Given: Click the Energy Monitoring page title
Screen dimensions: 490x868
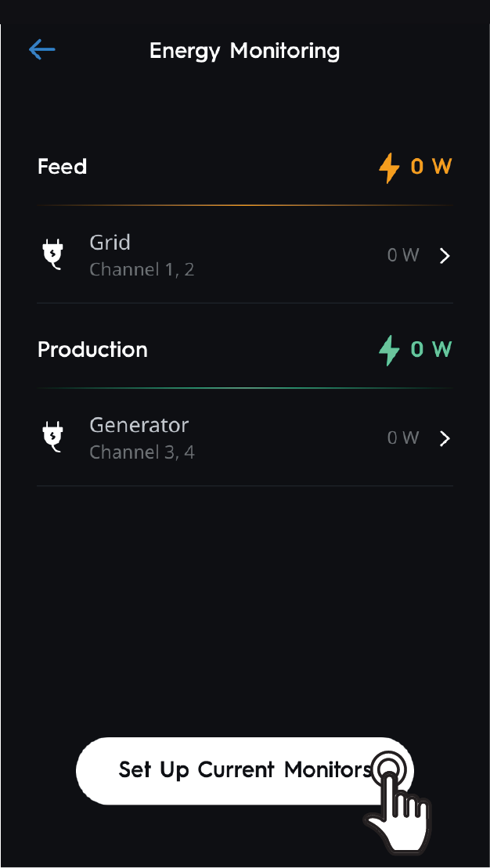Looking at the screenshot, I should [244, 51].
